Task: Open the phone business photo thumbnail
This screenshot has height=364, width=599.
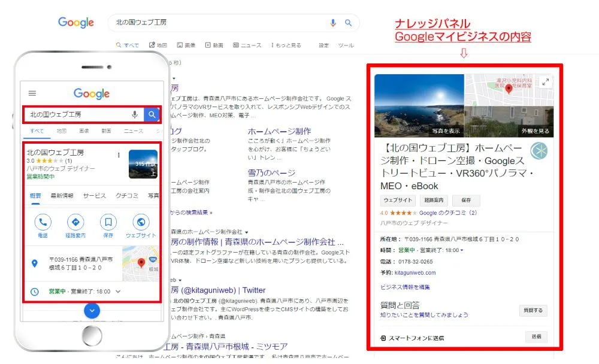Action: (x=143, y=164)
